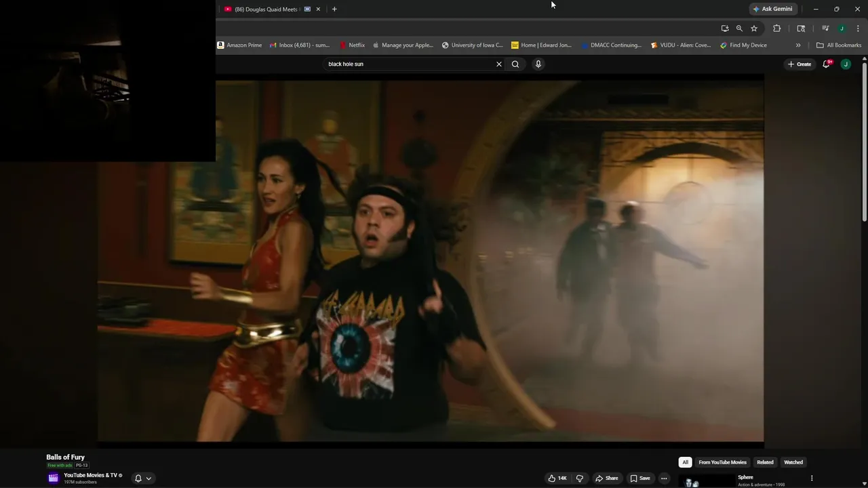Click the tab search icon in toolbar
868x488 pixels.
click(801, 28)
